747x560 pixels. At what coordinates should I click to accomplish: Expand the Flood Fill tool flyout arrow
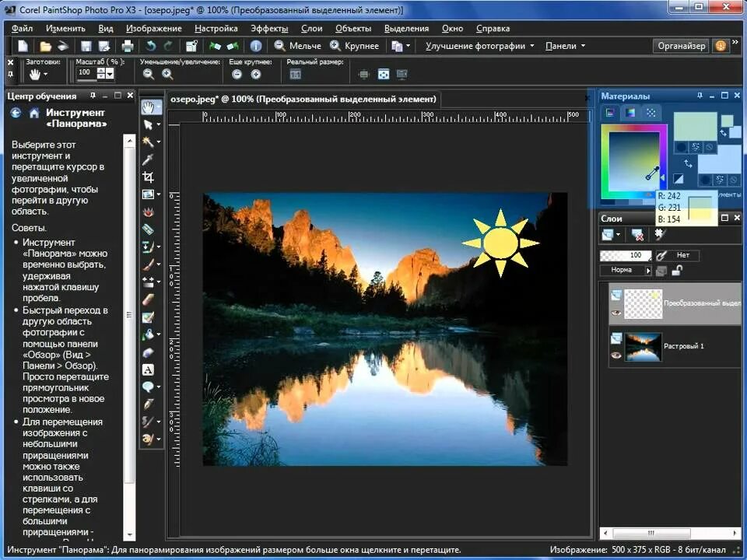(159, 334)
